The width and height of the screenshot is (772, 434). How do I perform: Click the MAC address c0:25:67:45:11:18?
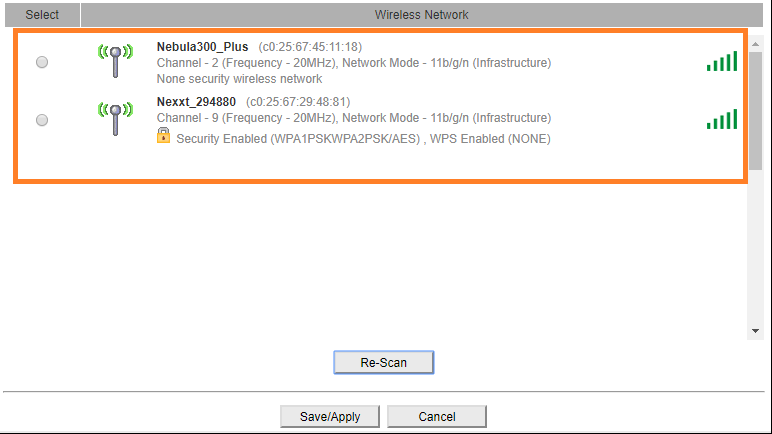(310, 47)
